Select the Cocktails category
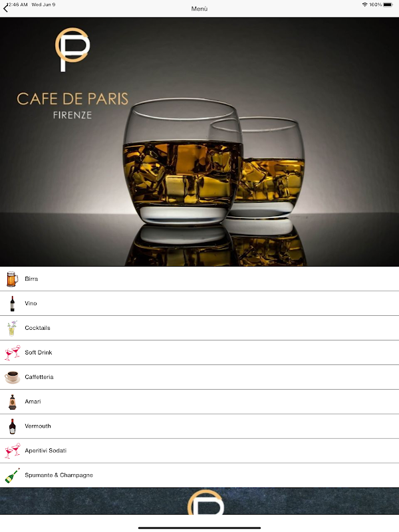 point(199,328)
